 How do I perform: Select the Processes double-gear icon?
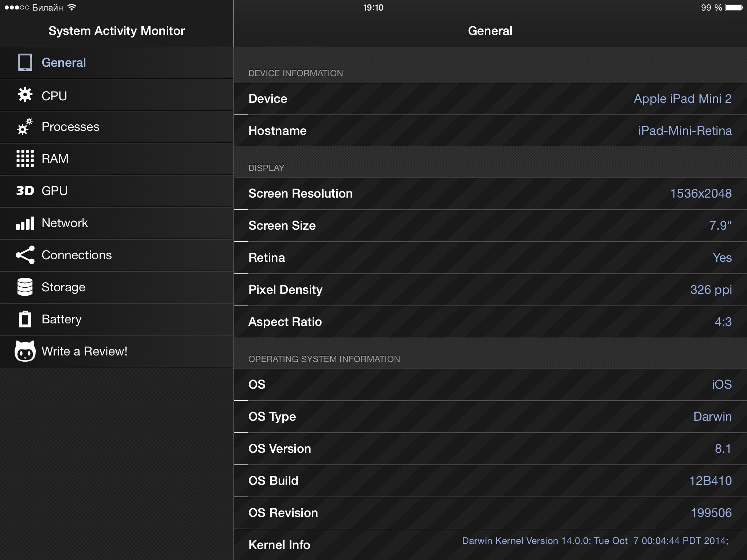(x=25, y=127)
